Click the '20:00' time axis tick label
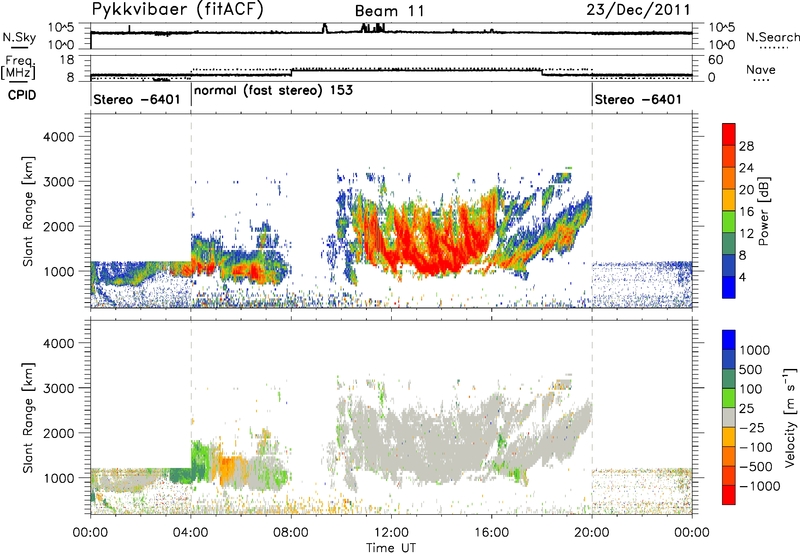Image resolution: width=800 pixels, height=554 pixels. pyautogui.click(x=592, y=533)
